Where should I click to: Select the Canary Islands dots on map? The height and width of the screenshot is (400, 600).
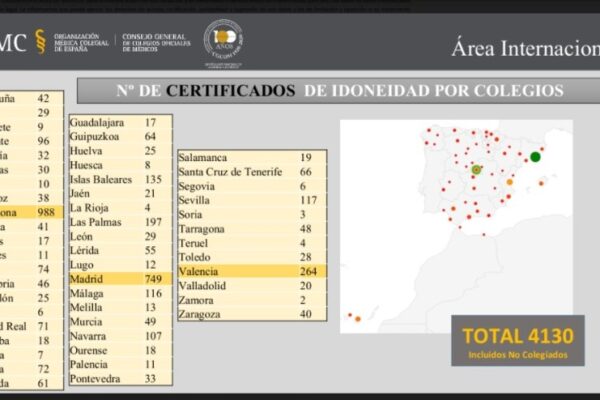354,318
